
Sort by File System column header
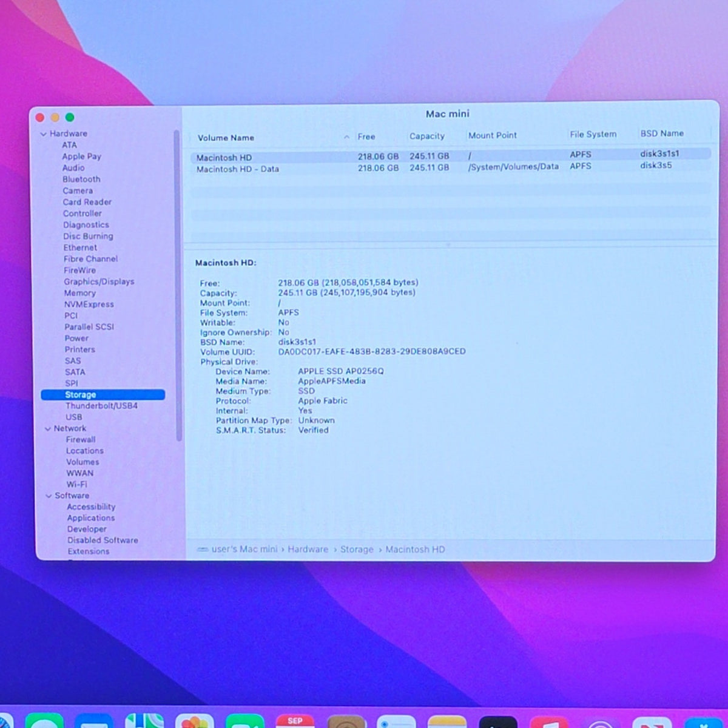point(593,135)
